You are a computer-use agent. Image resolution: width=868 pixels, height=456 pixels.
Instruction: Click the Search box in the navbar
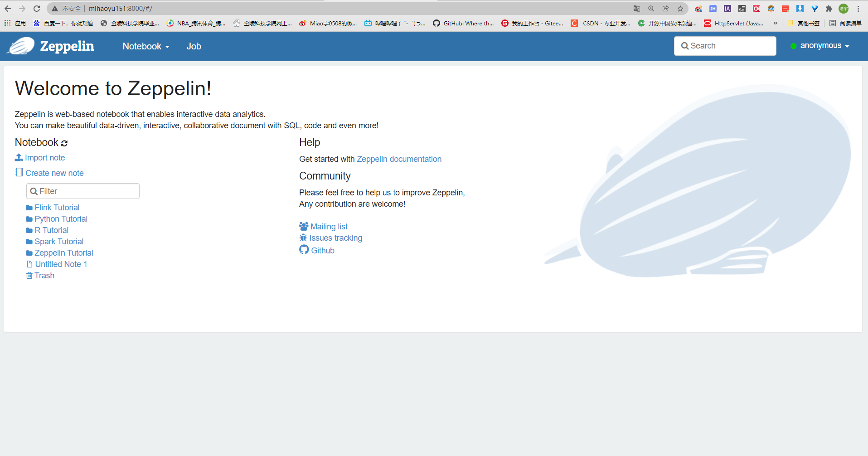tap(725, 46)
